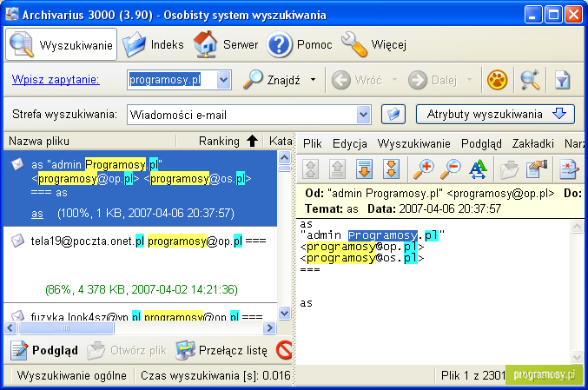Click the document edit icon with red mark
The height and width of the screenshot is (390, 588).
(569, 169)
